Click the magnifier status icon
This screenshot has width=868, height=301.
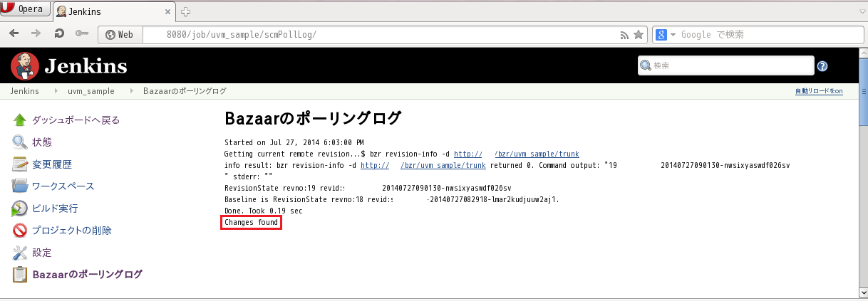(x=20, y=142)
